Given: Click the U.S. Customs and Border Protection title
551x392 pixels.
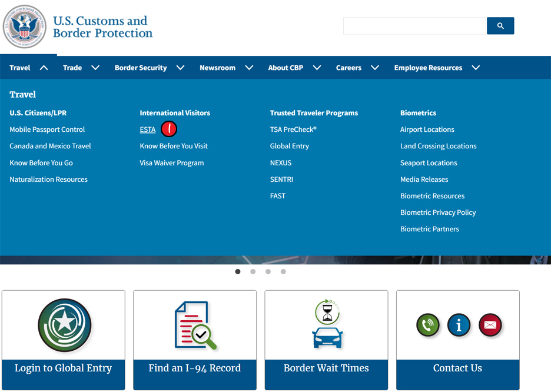Looking at the screenshot, I should 102,26.
